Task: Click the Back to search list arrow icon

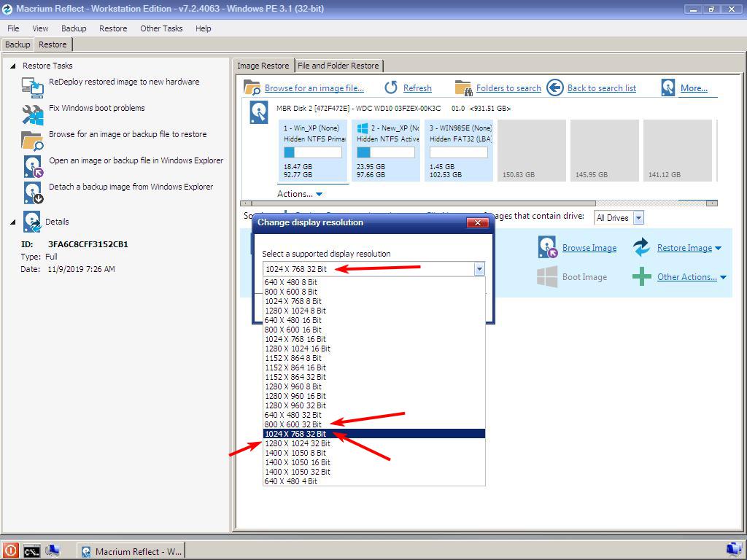Action: [x=555, y=87]
